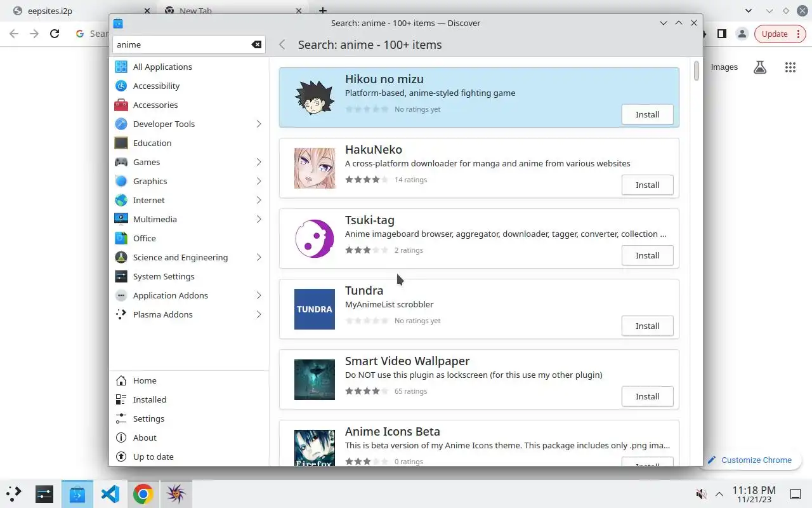
Task: Open Google apps grid in Chrome
Action: pyautogui.click(x=790, y=67)
